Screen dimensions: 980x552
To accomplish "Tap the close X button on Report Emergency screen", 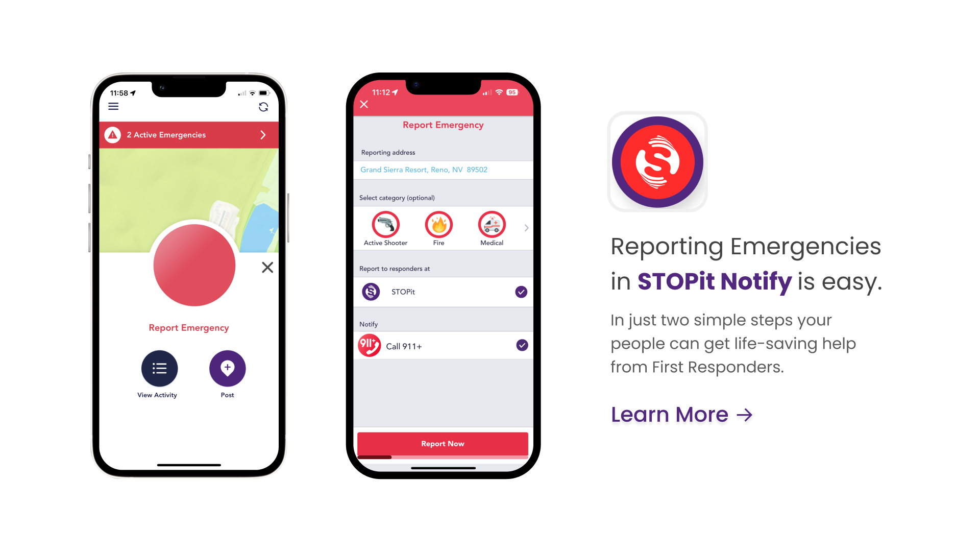I will (x=363, y=104).
